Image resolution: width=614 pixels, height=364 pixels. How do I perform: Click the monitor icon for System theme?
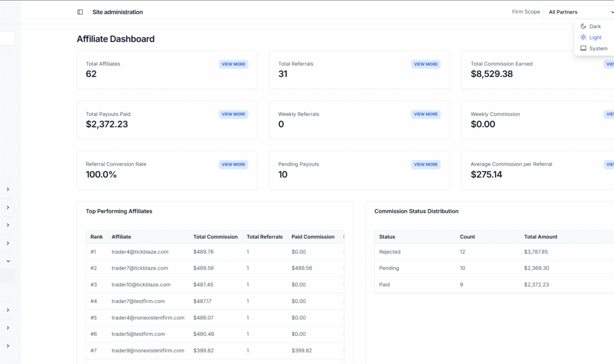click(x=583, y=48)
